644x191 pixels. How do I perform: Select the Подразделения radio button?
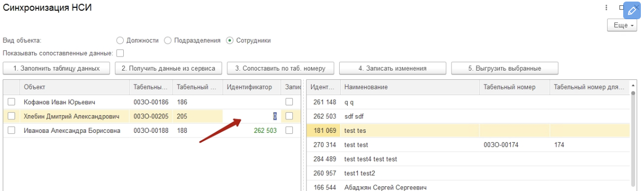click(x=168, y=40)
